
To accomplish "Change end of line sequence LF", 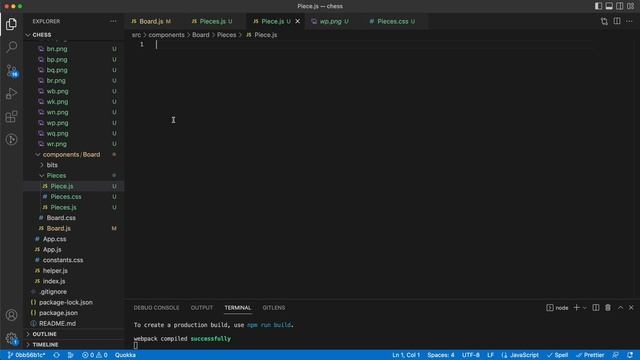I will coord(491,355).
